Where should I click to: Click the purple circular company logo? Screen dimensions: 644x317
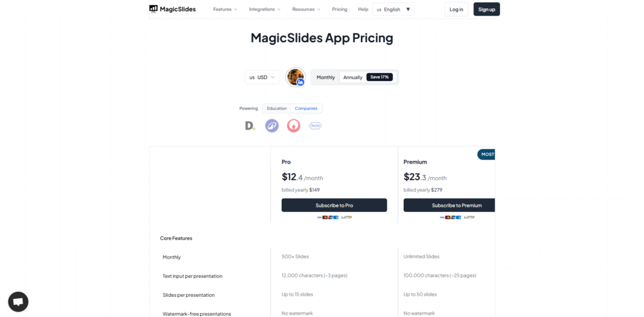pos(272,126)
